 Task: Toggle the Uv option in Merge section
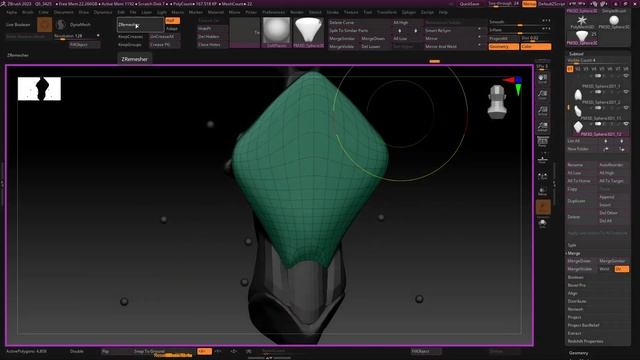click(x=622, y=269)
